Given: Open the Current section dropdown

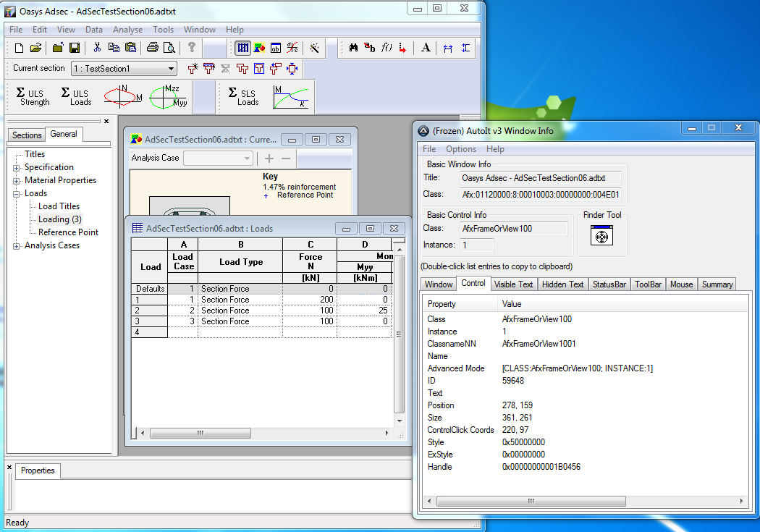Looking at the screenshot, I should [x=124, y=68].
